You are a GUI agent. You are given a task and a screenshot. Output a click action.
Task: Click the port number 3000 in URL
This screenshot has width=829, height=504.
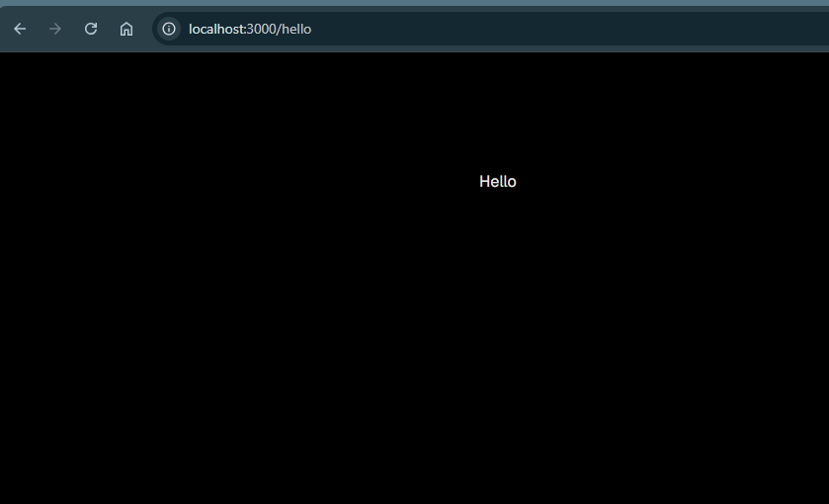point(261,29)
